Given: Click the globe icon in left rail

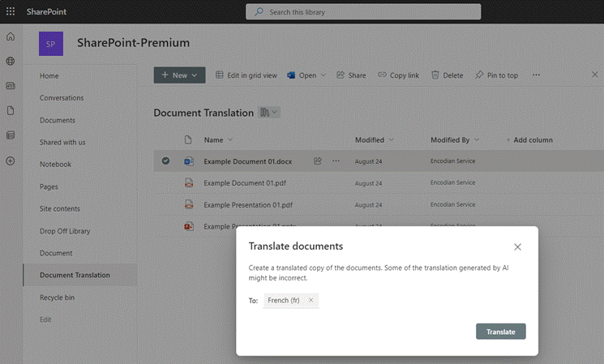Looking at the screenshot, I should point(11,61).
